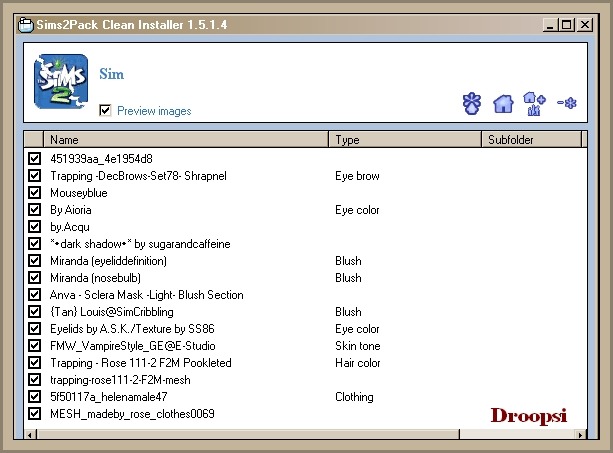Select the by.Acqu row name

(70, 227)
